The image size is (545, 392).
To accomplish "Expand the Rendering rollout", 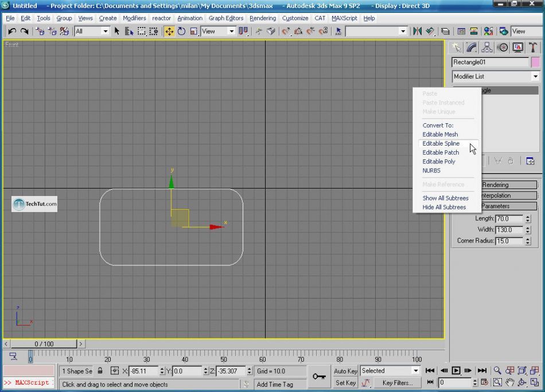I will (509, 185).
